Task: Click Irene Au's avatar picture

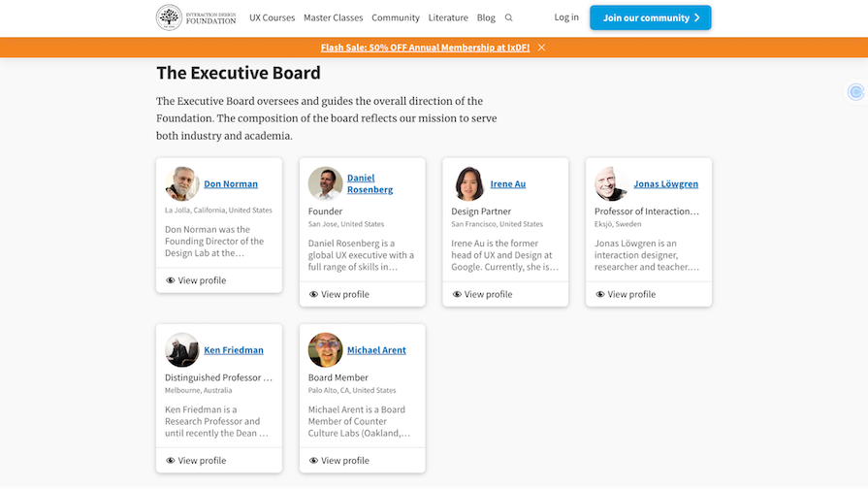Action: [468, 183]
